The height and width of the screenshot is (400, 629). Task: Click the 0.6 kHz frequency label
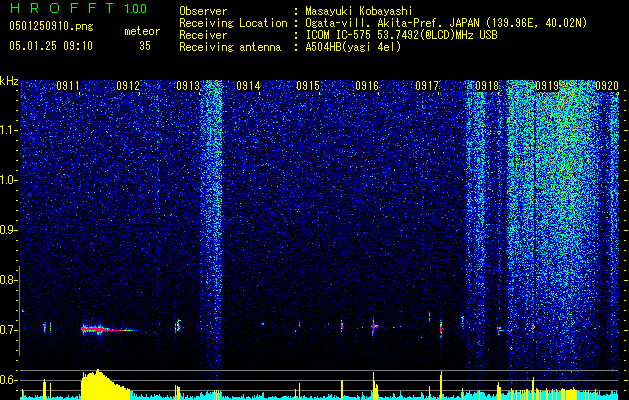(8, 380)
